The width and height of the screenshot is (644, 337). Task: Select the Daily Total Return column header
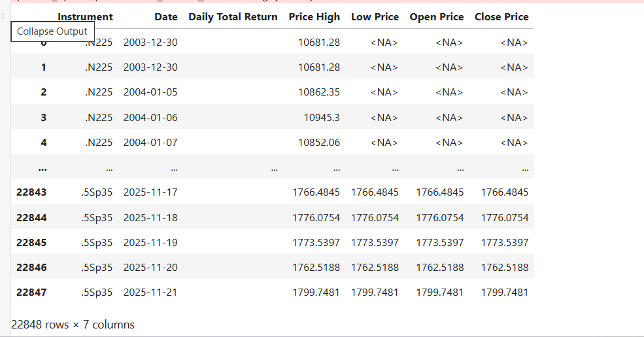[233, 17]
